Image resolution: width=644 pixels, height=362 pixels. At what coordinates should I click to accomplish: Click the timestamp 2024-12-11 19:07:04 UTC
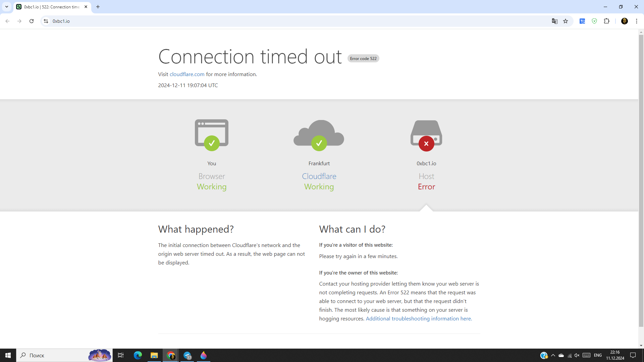[188, 85]
